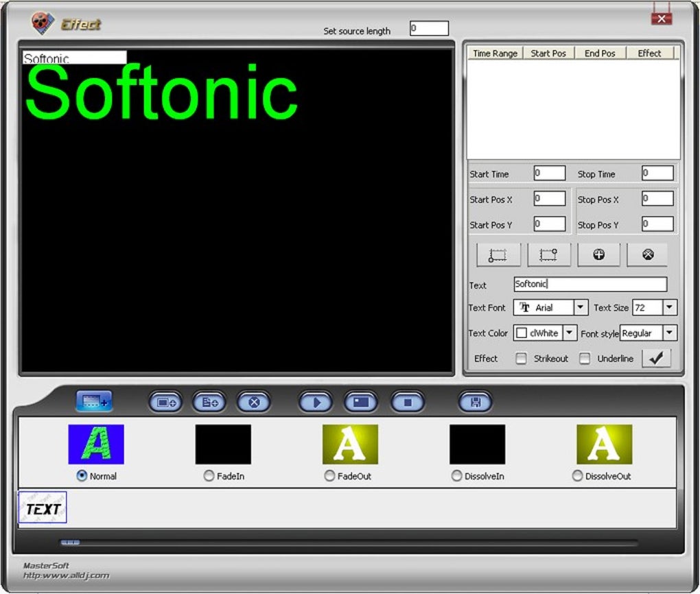Screen dimensions: 700x594
Task: Click the add document toolbar button
Action: (209, 403)
